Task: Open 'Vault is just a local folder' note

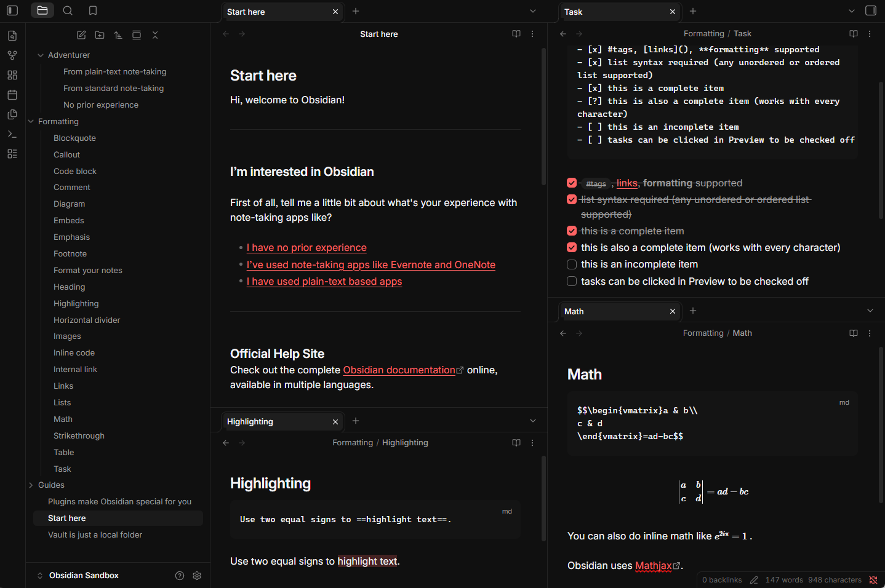Action: [95, 535]
